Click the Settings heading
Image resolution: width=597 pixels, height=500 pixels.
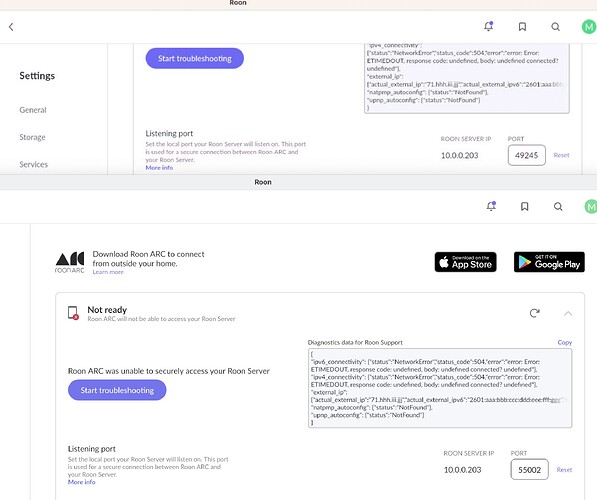point(37,76)
